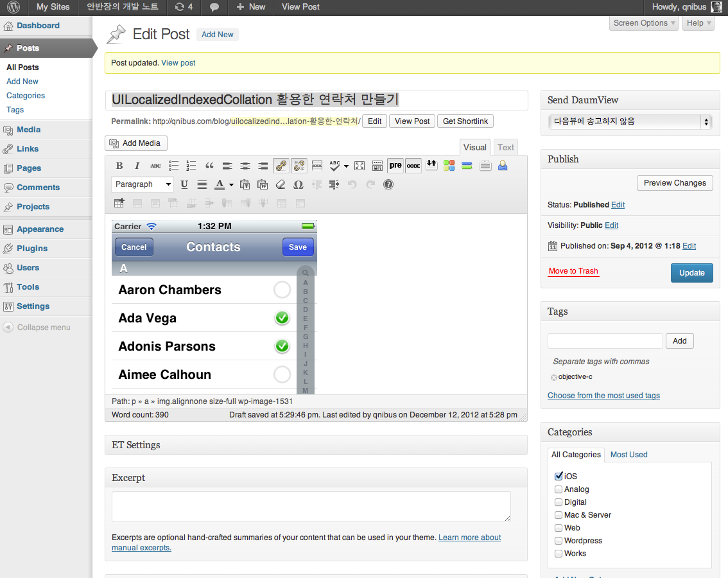
Task: Open the text color picker arrow
Action: click(231, 185)
